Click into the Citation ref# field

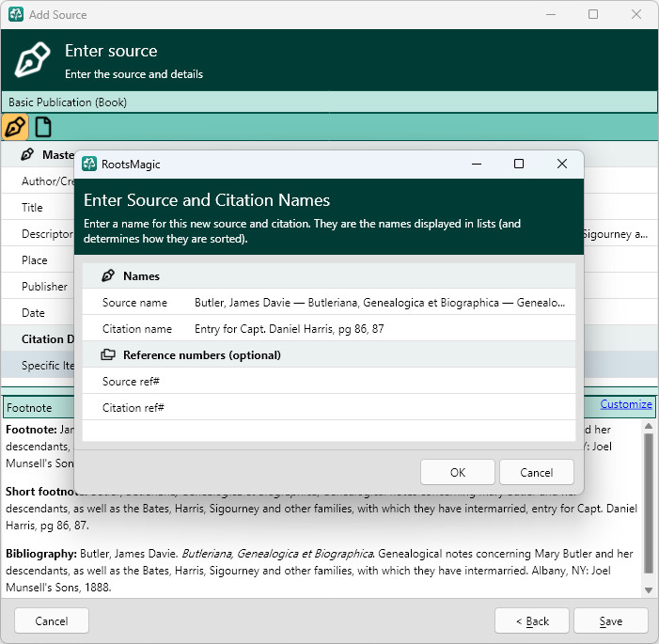coord(329,408)
